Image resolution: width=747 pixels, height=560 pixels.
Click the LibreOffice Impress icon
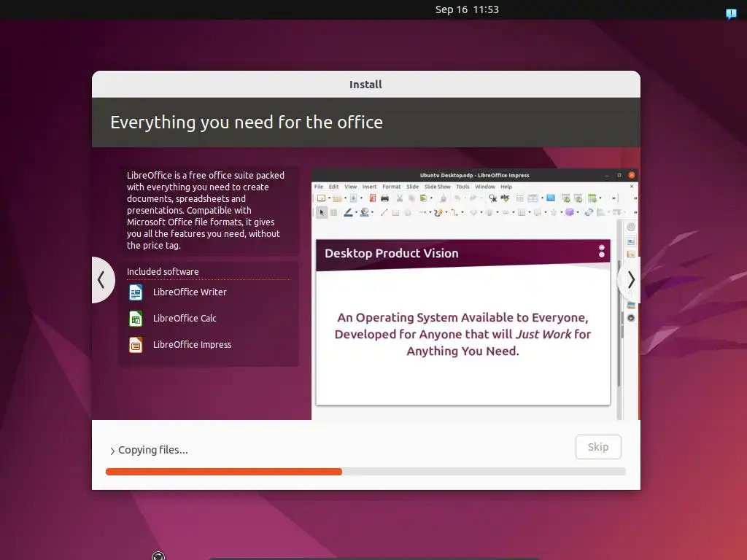136,344
